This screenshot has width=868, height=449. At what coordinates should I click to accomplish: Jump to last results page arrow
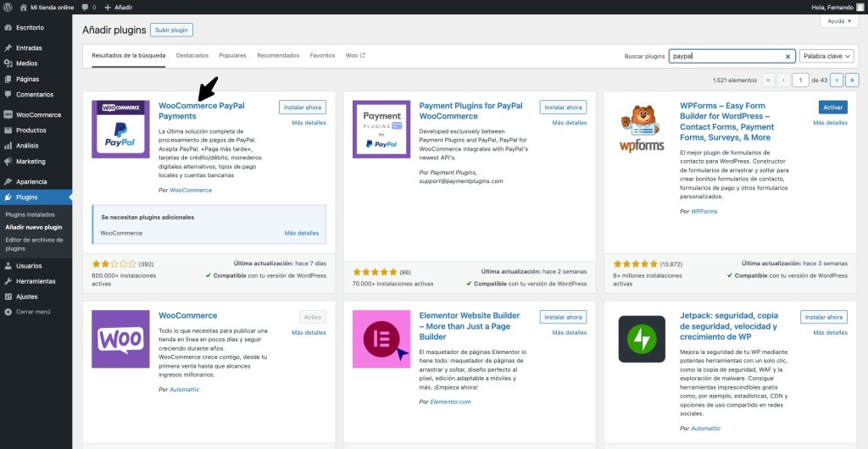coord(853,80)
